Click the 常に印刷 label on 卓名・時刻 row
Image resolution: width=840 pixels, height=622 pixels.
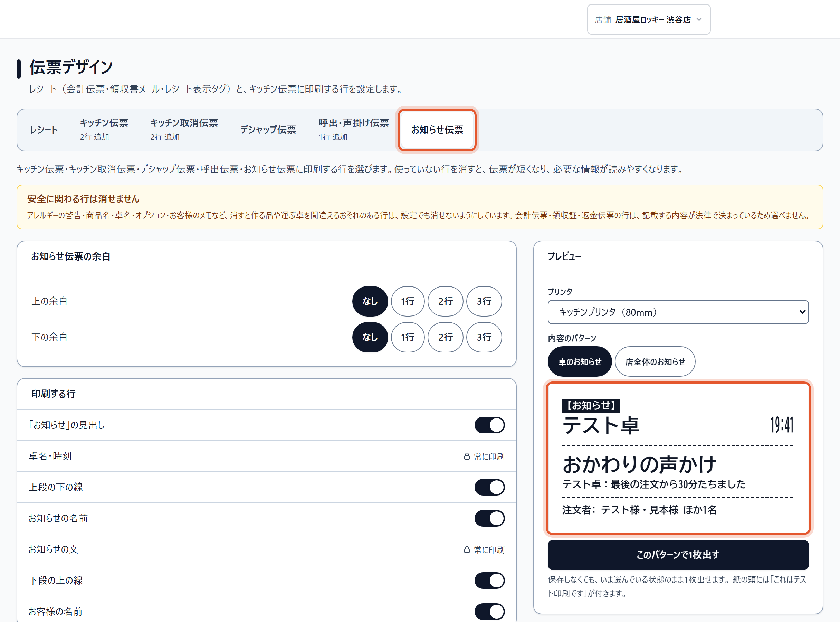(x=489, y=456)
